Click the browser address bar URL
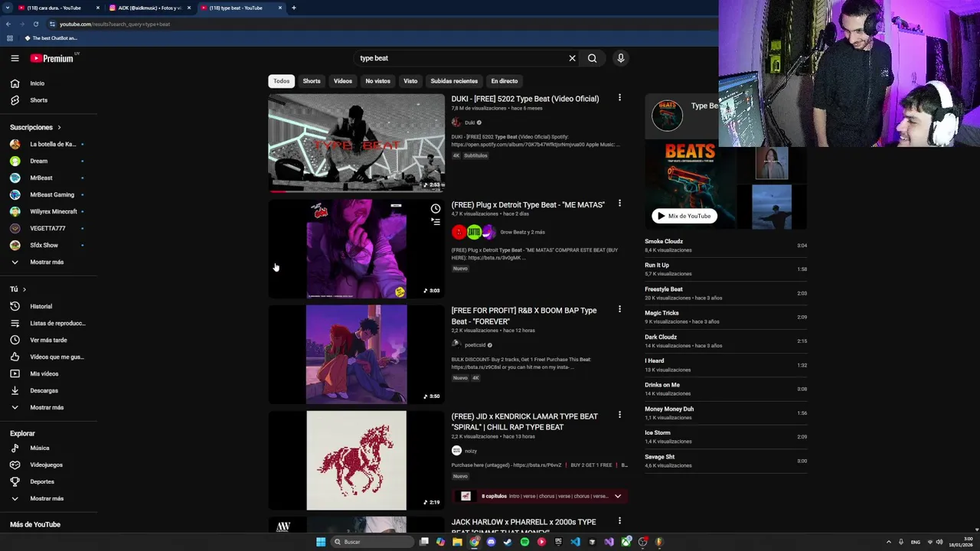980x551 pixels. point(115,24)
